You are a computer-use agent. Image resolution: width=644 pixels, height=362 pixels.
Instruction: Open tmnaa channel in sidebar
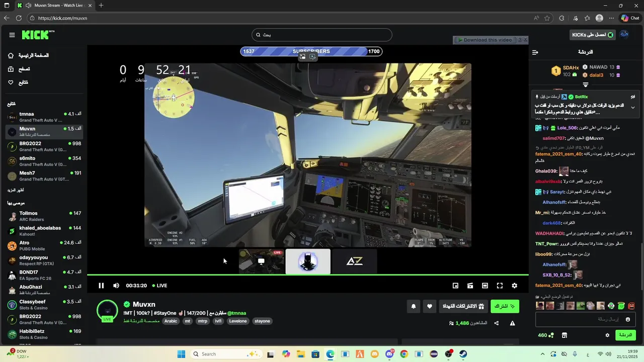(x=44, y=117)
